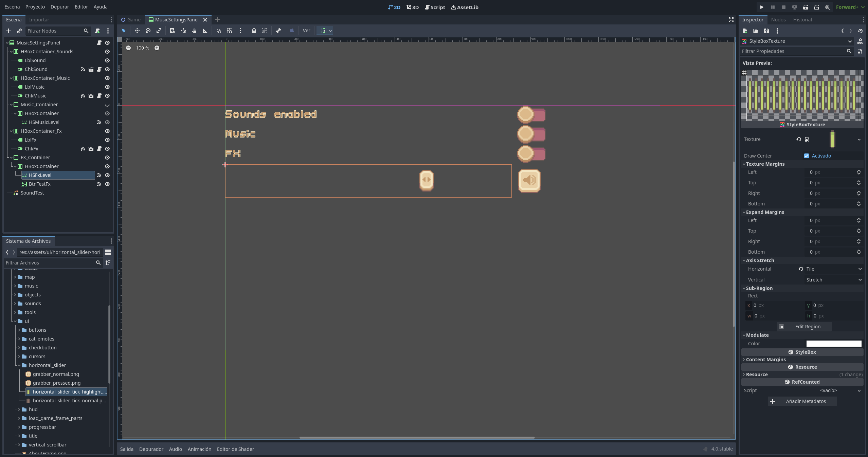
Task: Select the Rotate tool
Action: pos(148,31)
